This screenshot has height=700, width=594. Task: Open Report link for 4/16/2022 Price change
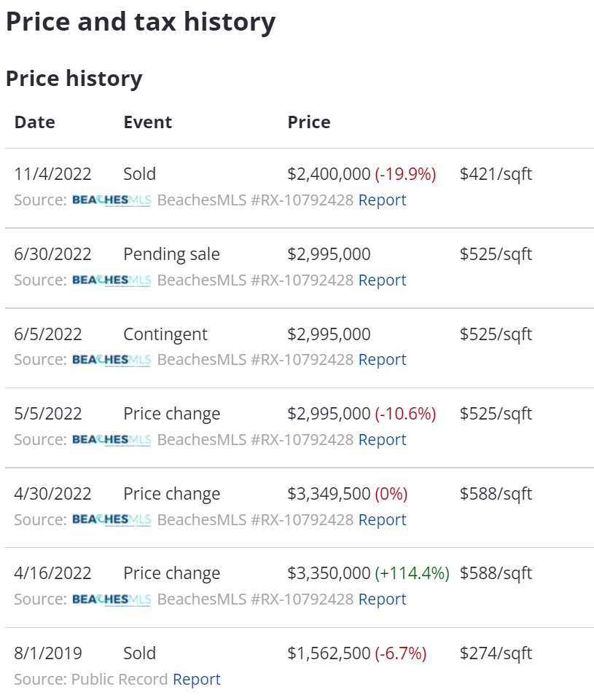pos(383,599)
